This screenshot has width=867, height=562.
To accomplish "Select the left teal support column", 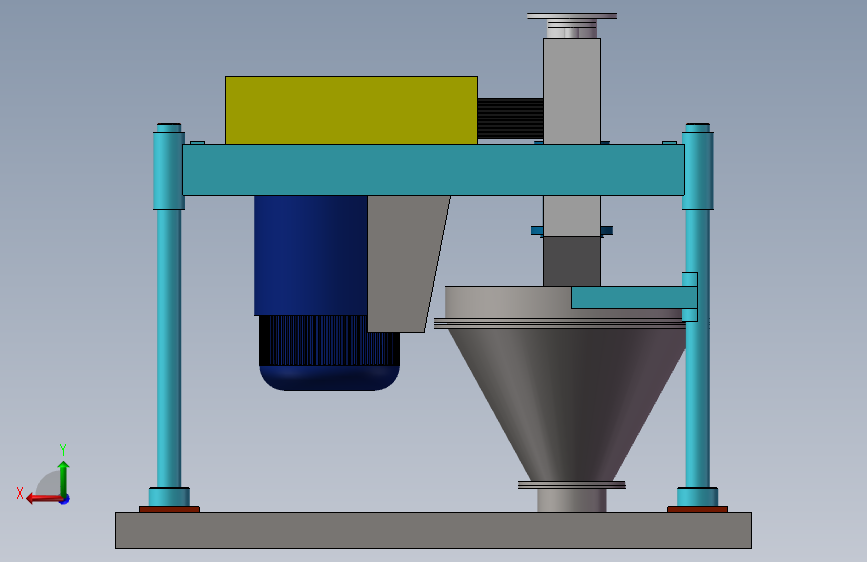I will click(169, 348).
